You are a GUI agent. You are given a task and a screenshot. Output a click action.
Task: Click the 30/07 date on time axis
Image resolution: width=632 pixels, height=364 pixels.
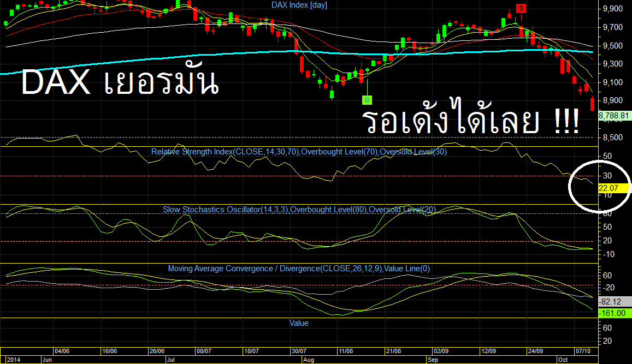(x=299, y=351)
